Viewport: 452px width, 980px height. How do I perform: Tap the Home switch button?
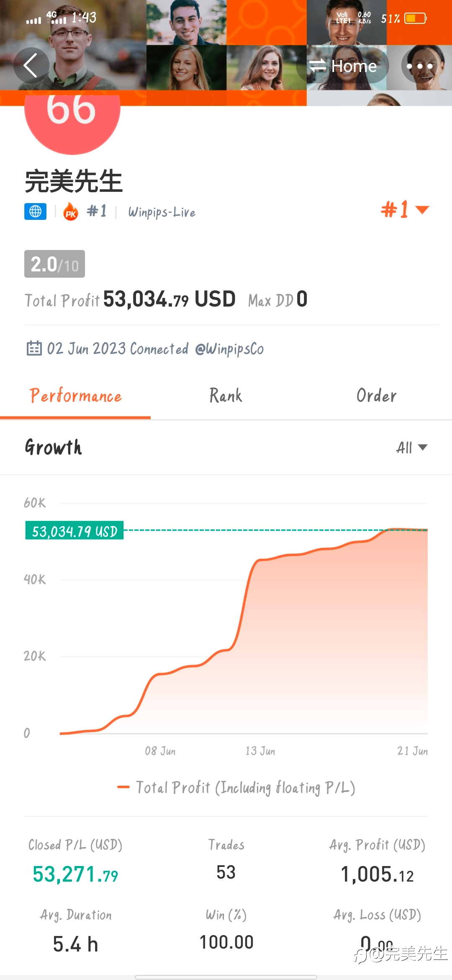pos(343,66)
